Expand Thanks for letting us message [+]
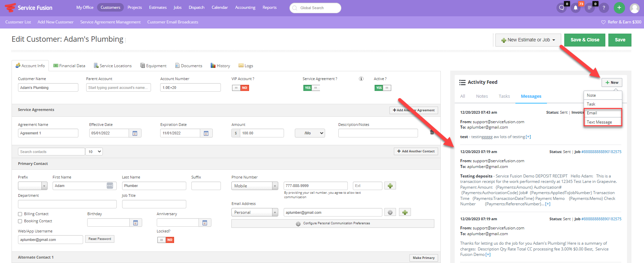 [x=488, y=255]
